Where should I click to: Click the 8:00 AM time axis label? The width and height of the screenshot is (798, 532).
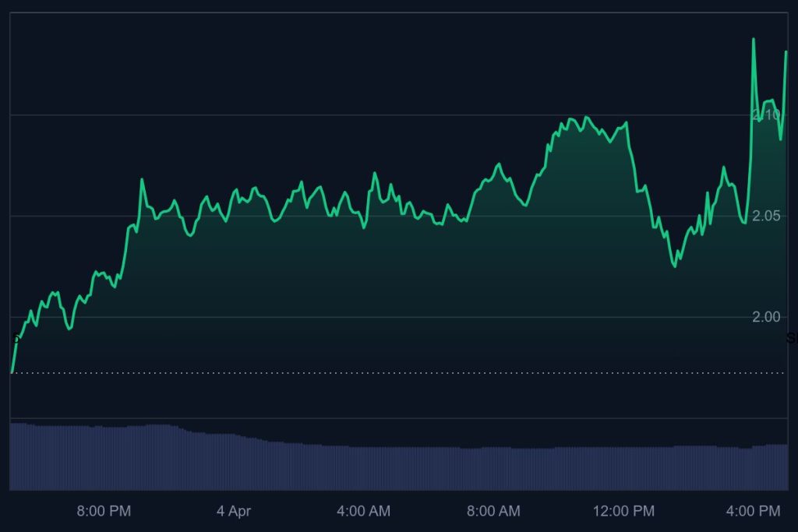[493, 511]
